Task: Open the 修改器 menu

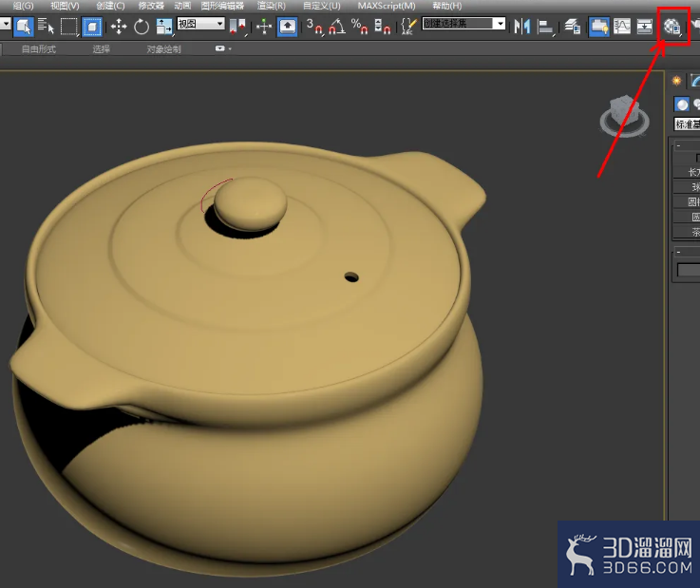Action: click(151, 6)
